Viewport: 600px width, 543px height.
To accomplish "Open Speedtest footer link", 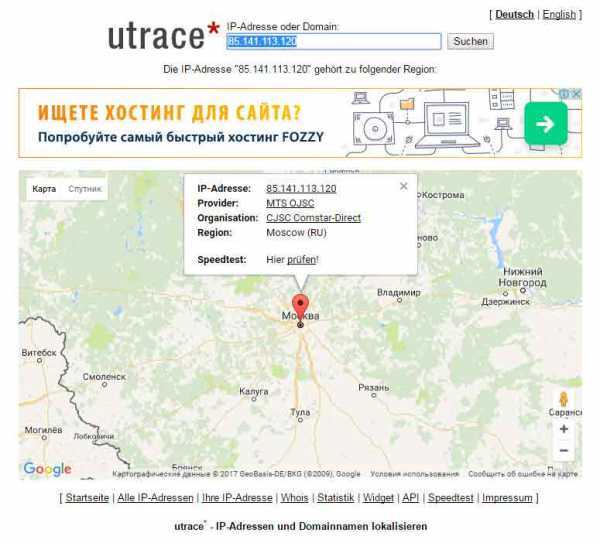I will pyautogui.click(x=451, y=497).
